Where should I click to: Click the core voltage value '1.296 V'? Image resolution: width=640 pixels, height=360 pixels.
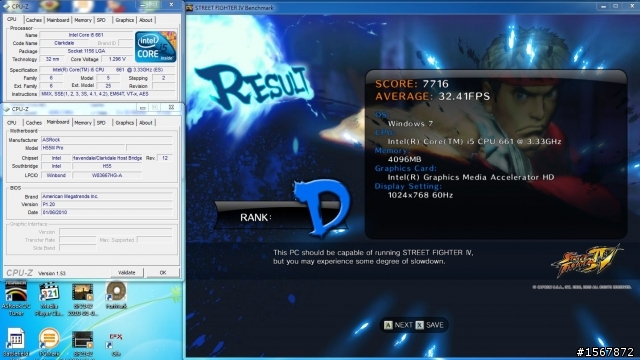click(x=118, y=59)
